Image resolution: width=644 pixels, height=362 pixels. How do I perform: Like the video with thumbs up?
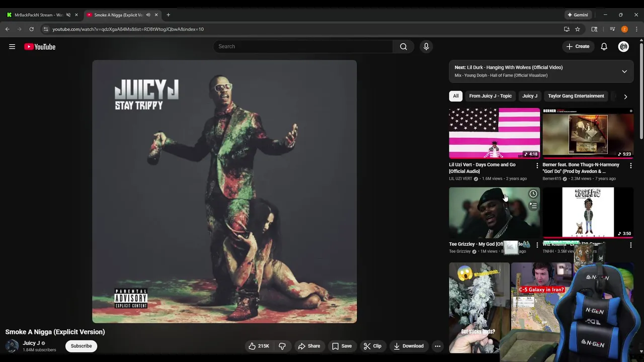tap(259, 346)
